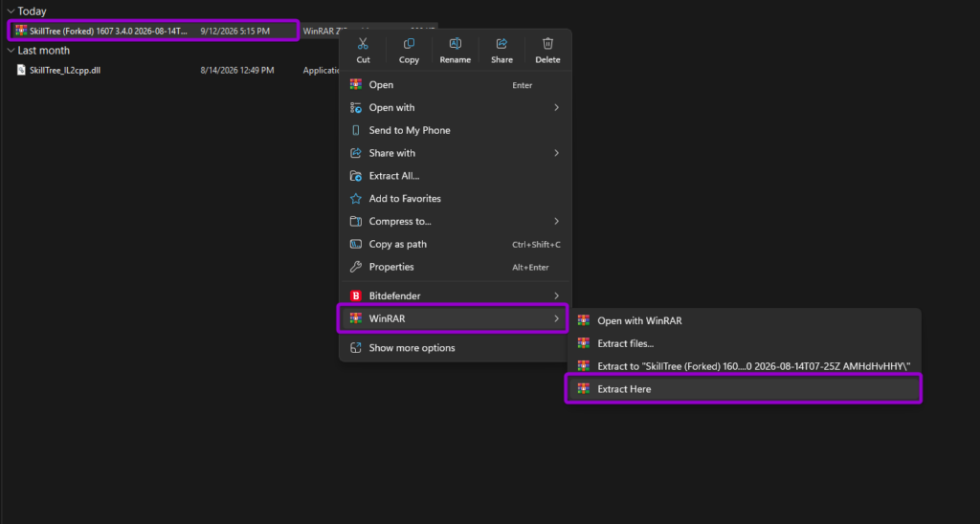The image size is (980, 524).
Task: Click the Delete trash icon
Action: pyautogui.click(x=547, y=44)
